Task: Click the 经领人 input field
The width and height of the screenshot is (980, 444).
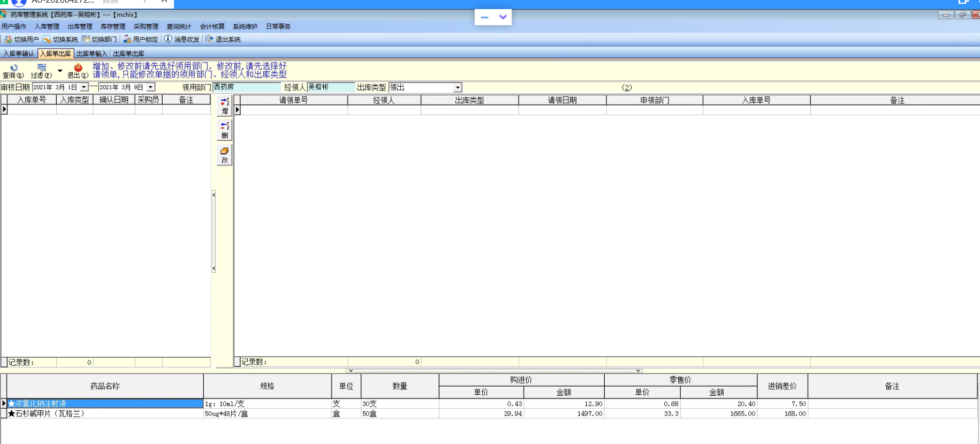Action: coord(331,87)
